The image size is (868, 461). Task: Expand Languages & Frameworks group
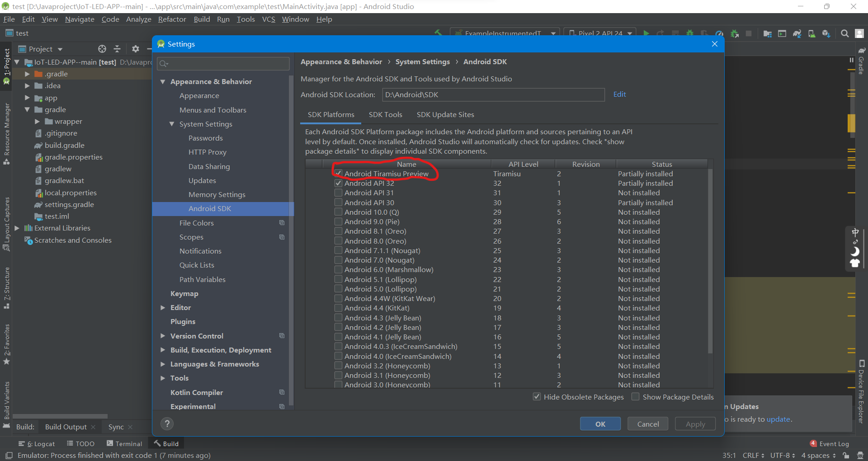163,364
